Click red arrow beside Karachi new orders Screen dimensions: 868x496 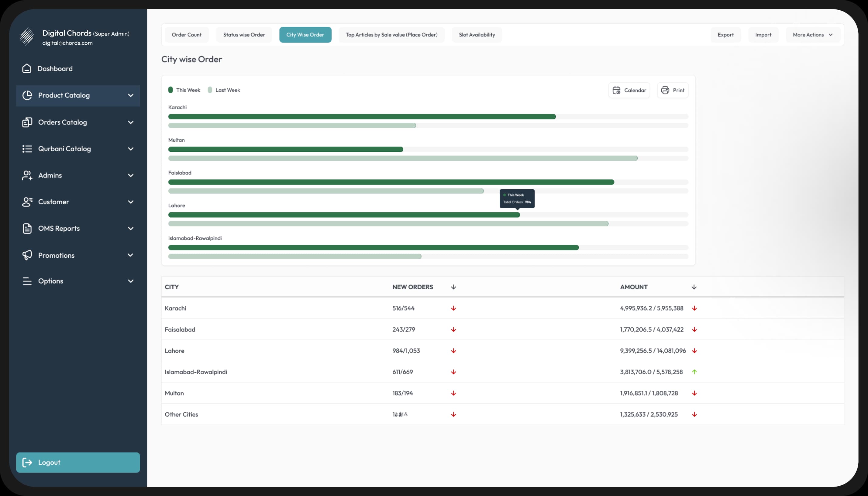tap(453, 308)
